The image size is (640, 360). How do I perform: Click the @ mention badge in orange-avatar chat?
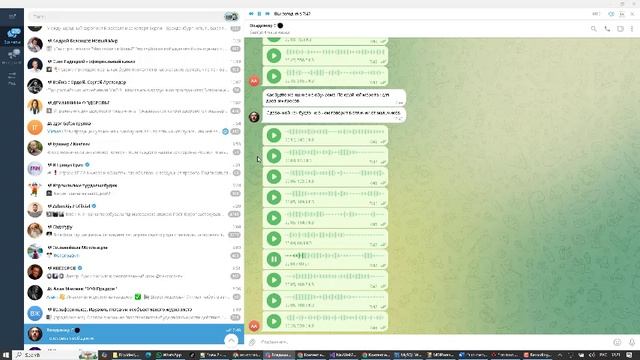pyautogui.click(x=225, y=131)
